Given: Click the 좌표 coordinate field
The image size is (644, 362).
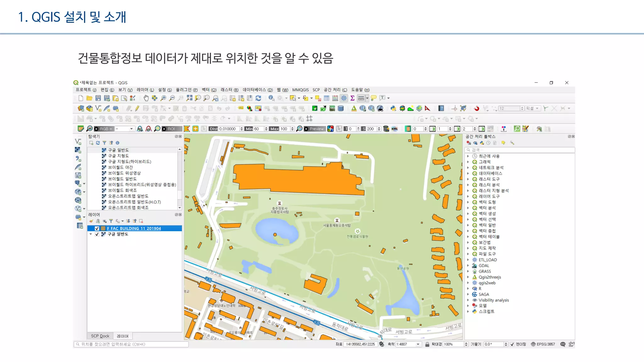Looking at the screenshot, I should click(x=360, y=344).
